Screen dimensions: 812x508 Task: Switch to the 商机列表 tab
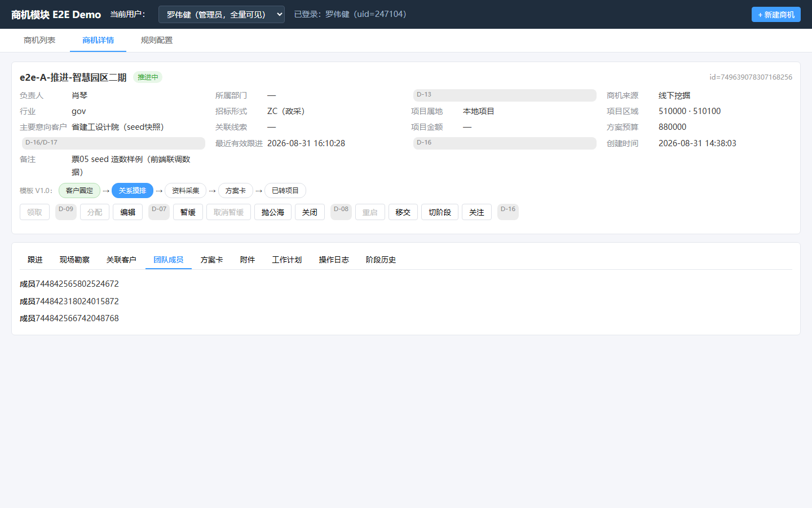click(39, 40)
